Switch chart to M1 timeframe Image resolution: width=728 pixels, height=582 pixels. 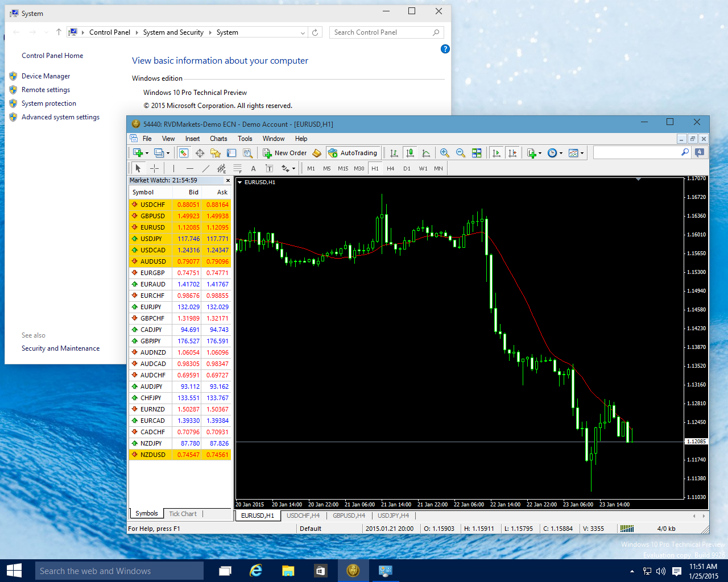(x=311, y=168)
